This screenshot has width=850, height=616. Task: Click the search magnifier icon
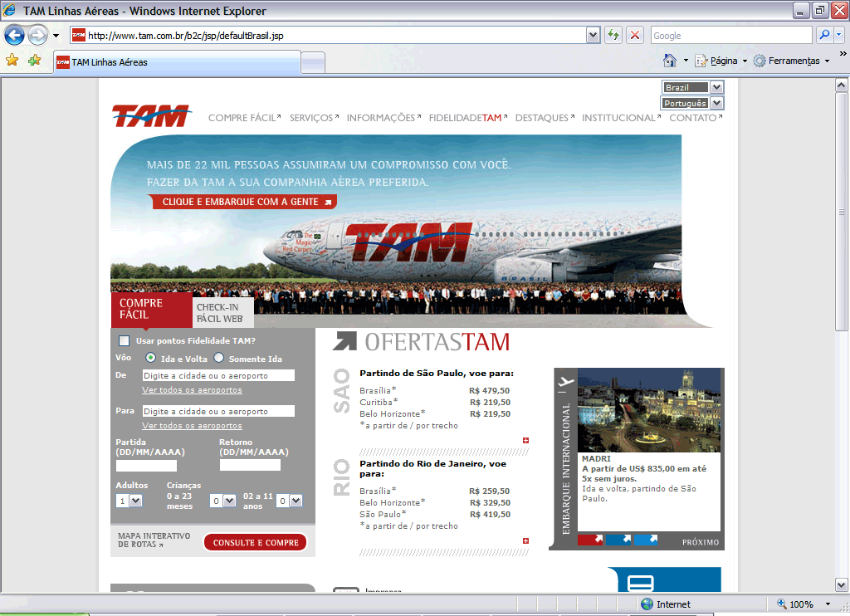(824, 35)
